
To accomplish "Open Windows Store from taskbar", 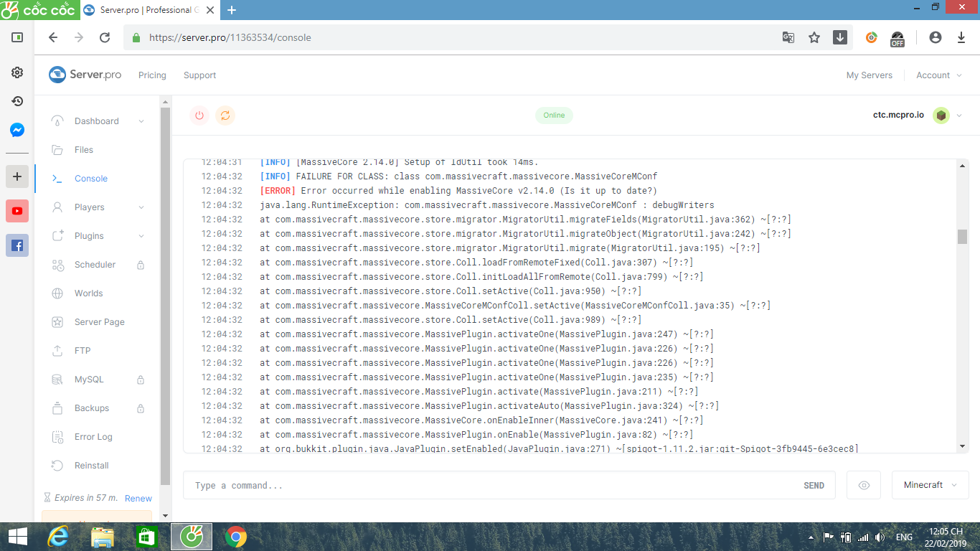I will pos(146,537).
